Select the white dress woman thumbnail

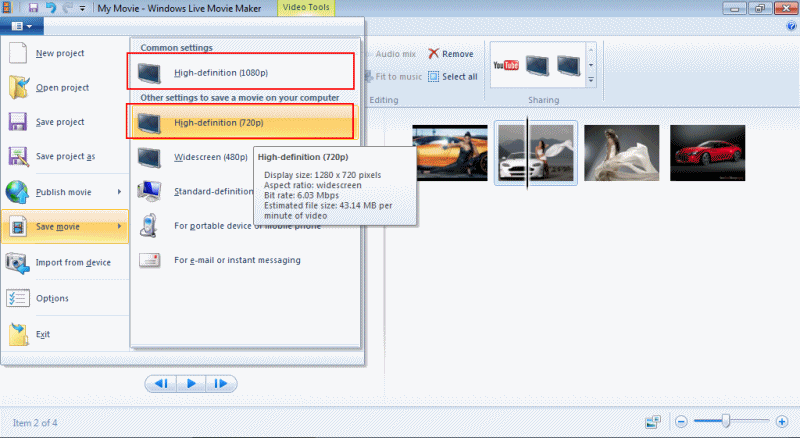click(621, 153)
